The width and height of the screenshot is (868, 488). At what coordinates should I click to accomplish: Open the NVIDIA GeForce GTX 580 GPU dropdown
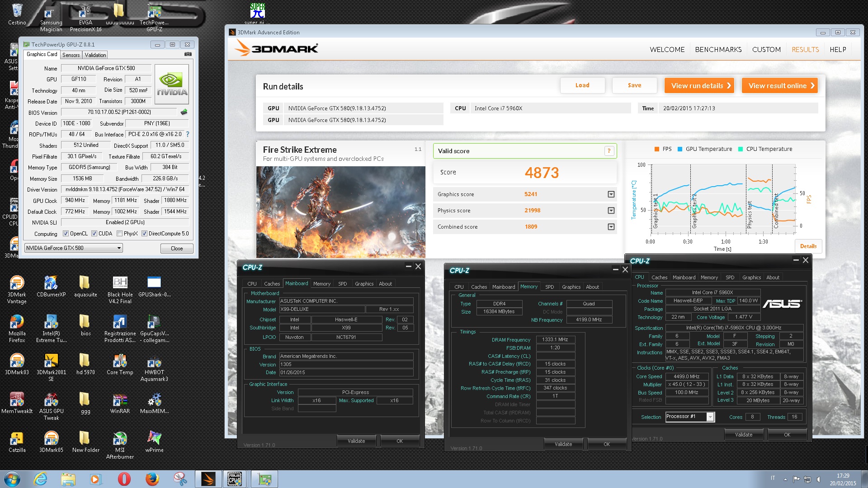tap(73, 248)
